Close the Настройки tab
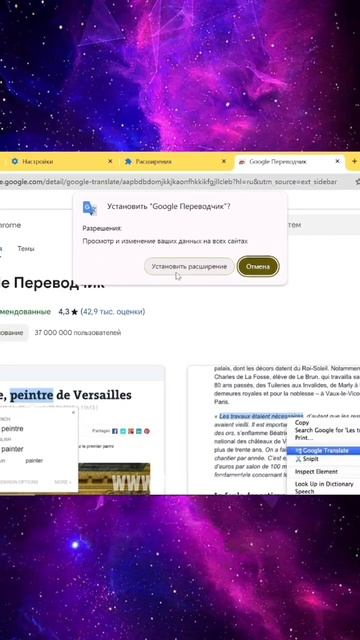This screenshot has height=640, width=360. [x=110, y=162]
